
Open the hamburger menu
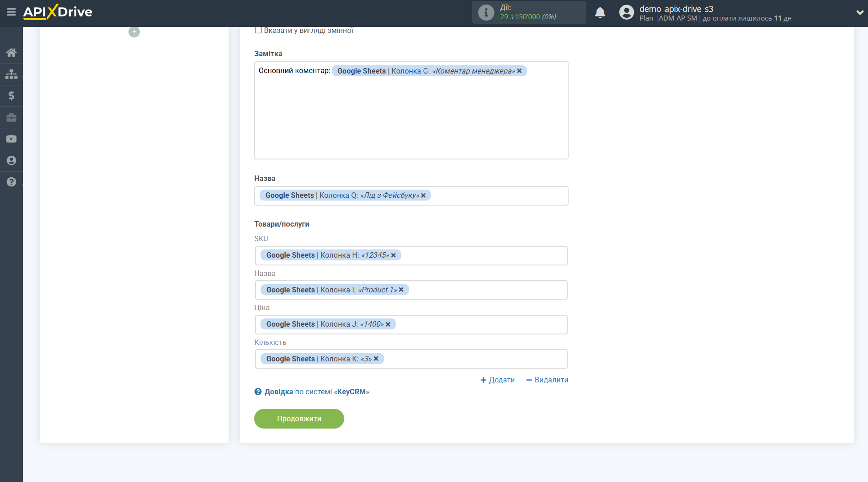pyautogui.click(x=11, y=12)
